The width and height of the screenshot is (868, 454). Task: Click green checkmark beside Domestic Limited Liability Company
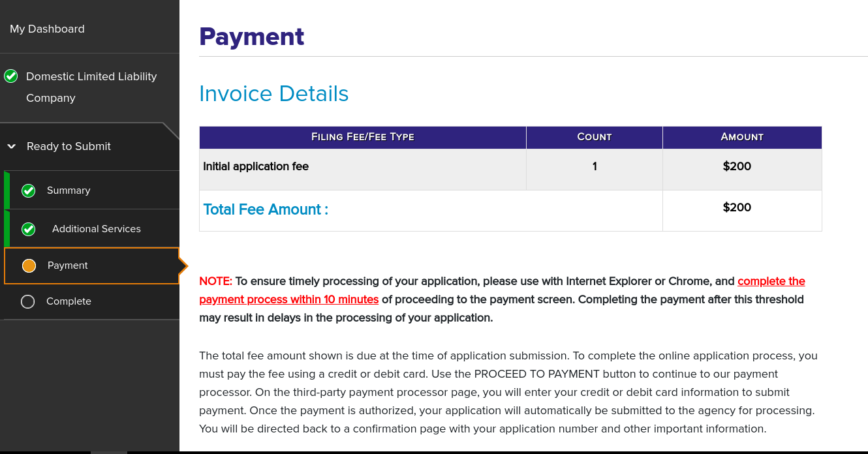tap(11, 76)
